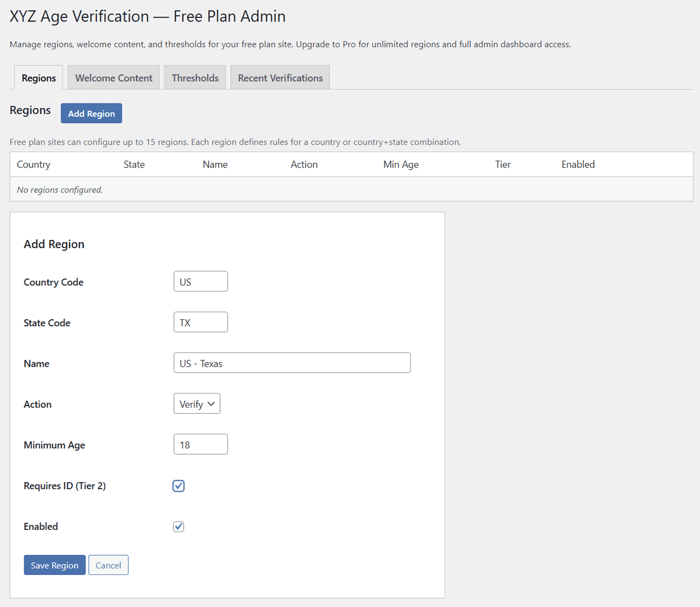Image resolution: width=700 pixels, height=607 pixels.
Task: Click the Action column header in table
Action: tap(304, 165)
